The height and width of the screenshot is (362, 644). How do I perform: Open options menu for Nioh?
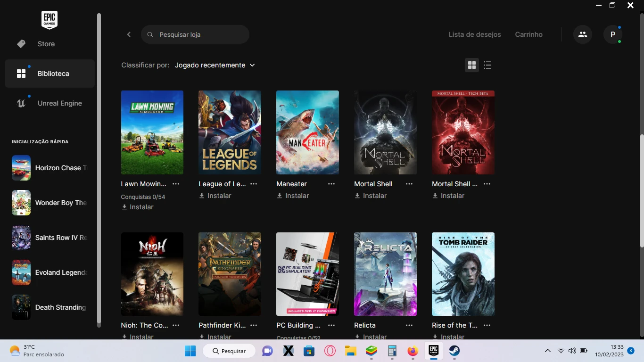tap(176, 325)
